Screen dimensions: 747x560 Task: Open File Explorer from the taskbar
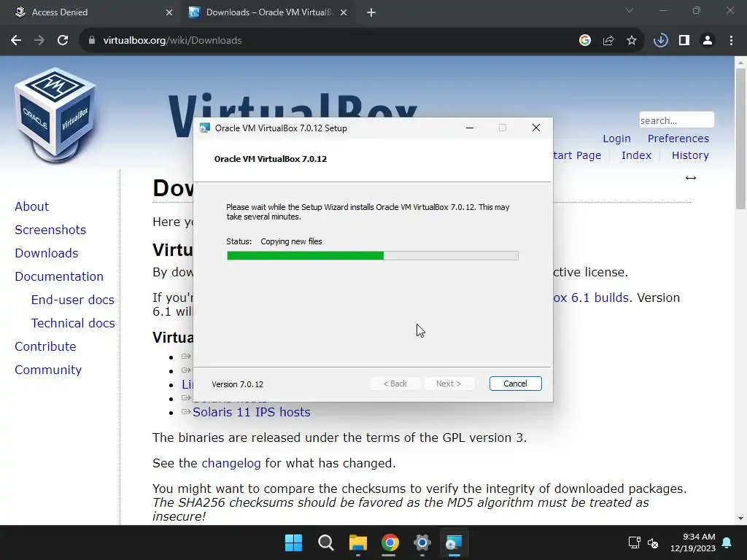click(357, 542)
